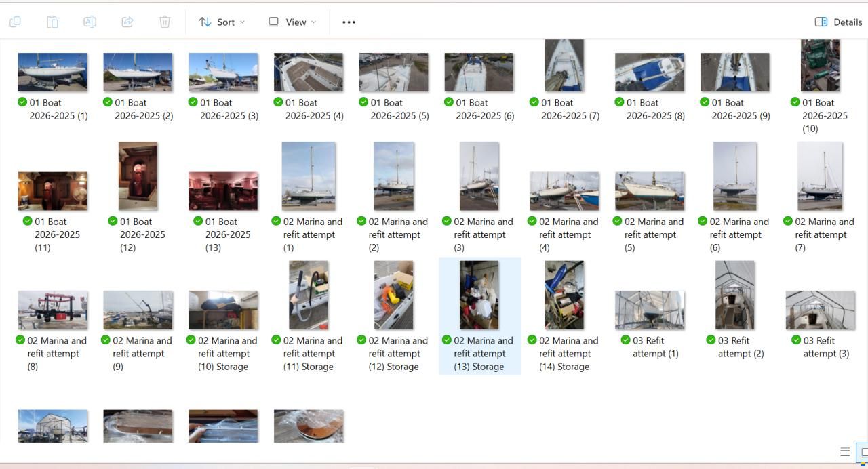
Task: Click the file name "01 Boat 2026-2025 (5)"
Action: click(399, 109)
